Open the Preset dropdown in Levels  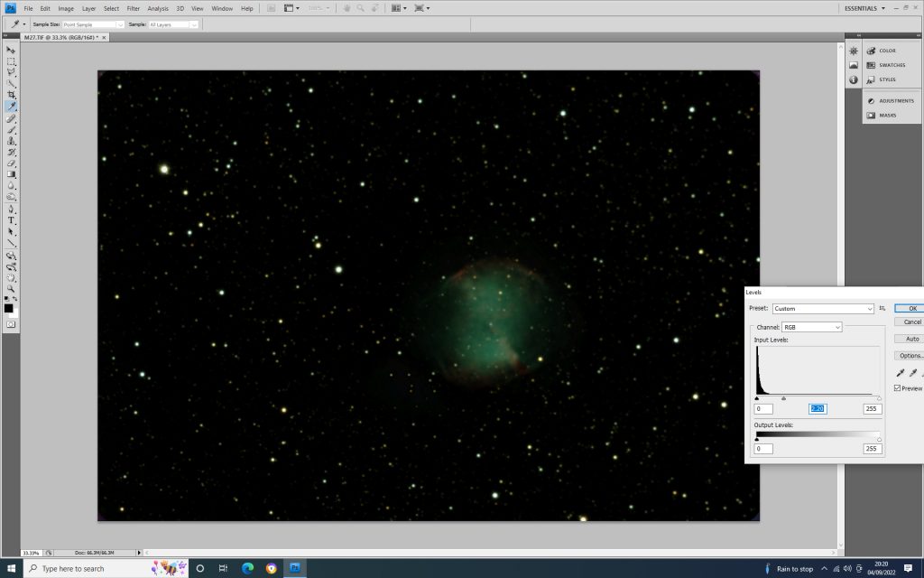tap(823, 309)
